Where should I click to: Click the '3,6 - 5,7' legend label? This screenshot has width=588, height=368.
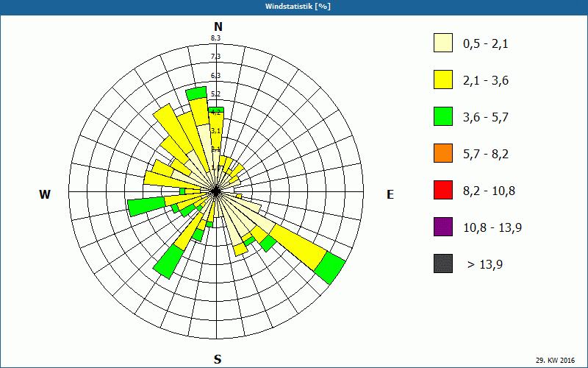click(486, 118)
